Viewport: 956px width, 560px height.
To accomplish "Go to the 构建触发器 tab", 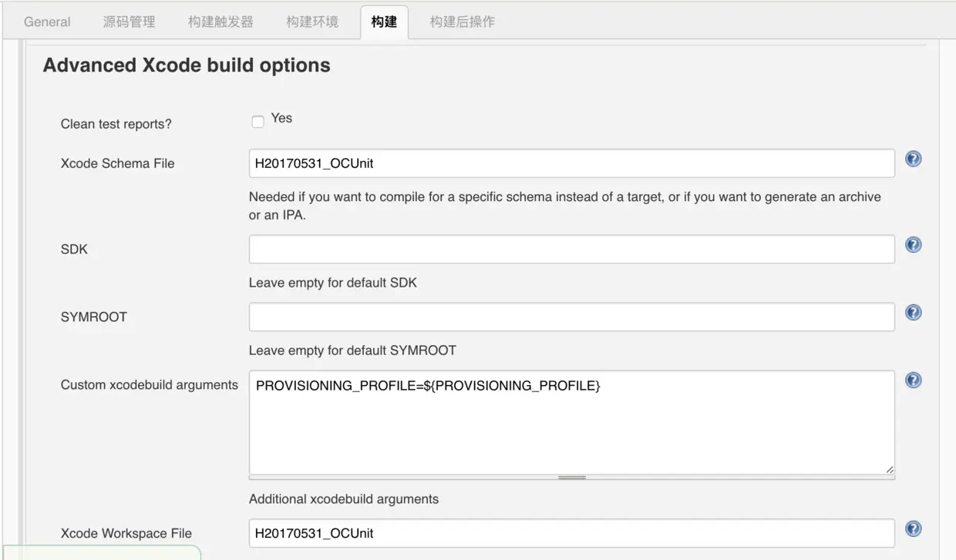I will 220,22.
